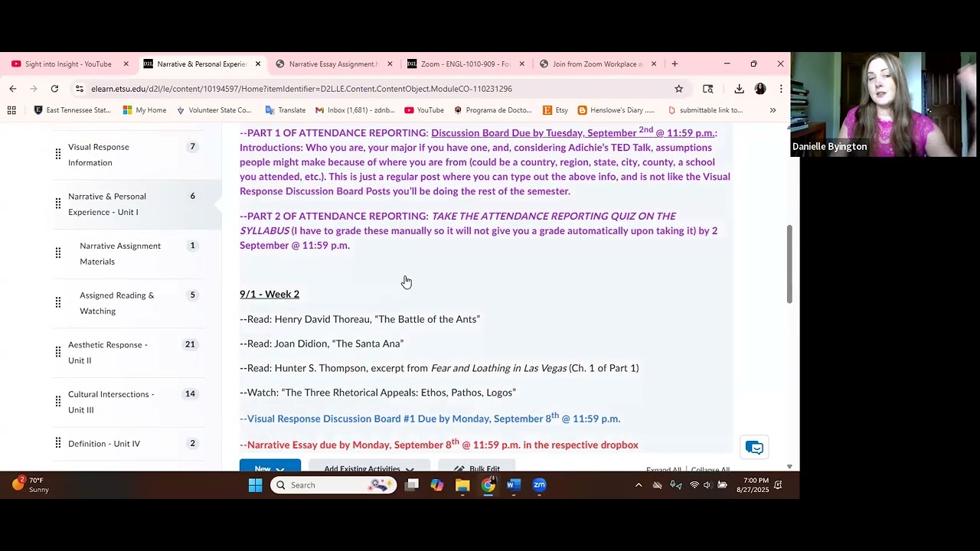
Task: Click drag handle beside Assigned Reading & Watching
Action: coord(58,303)
